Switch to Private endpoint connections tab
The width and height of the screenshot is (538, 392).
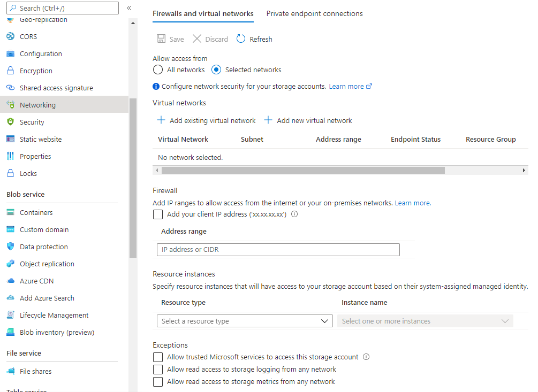315,14
